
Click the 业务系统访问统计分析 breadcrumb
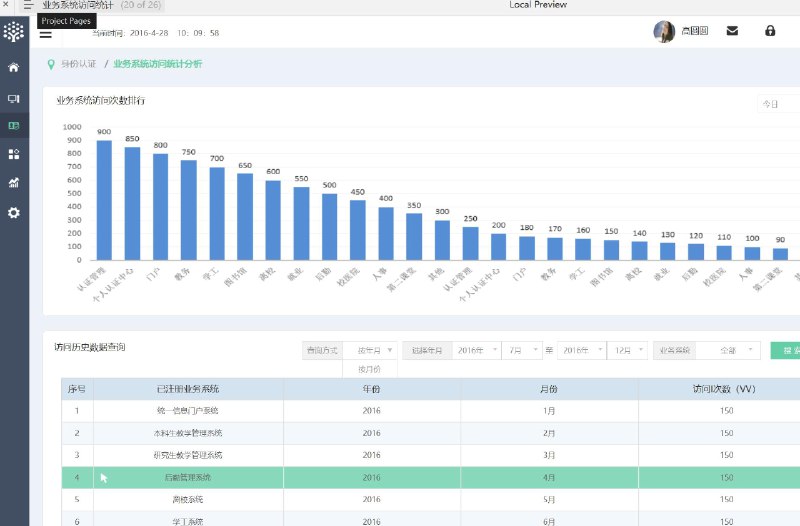(158, 64)
